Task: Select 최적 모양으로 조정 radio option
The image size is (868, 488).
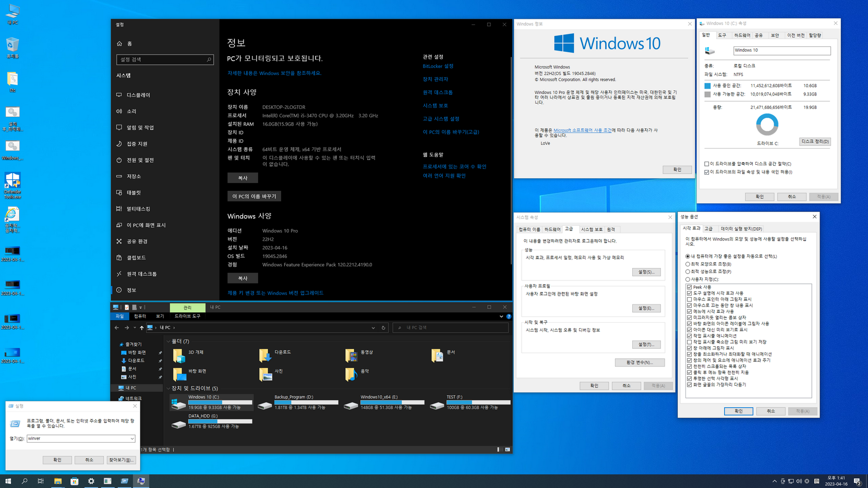Action: [688, 264]
